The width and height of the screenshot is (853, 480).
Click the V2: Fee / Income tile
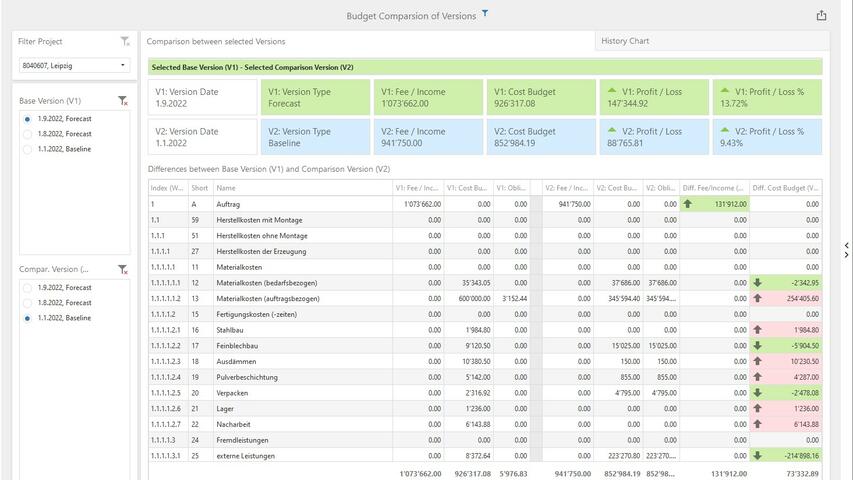point(426,137)
